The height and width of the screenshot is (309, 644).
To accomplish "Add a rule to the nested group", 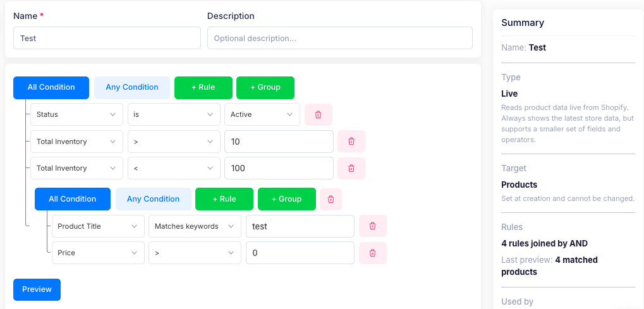I will 224,199.
